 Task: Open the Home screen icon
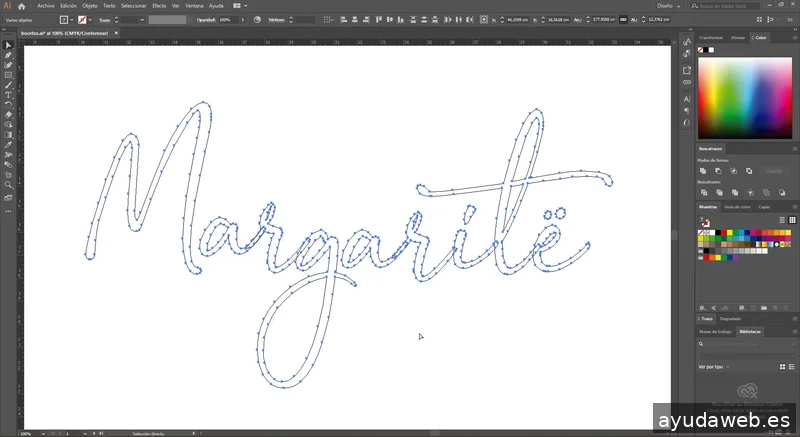tap(21, 6)
